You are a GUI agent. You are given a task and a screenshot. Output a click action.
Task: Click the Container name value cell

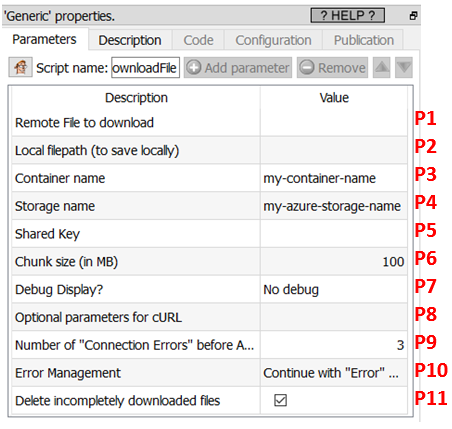334,178
